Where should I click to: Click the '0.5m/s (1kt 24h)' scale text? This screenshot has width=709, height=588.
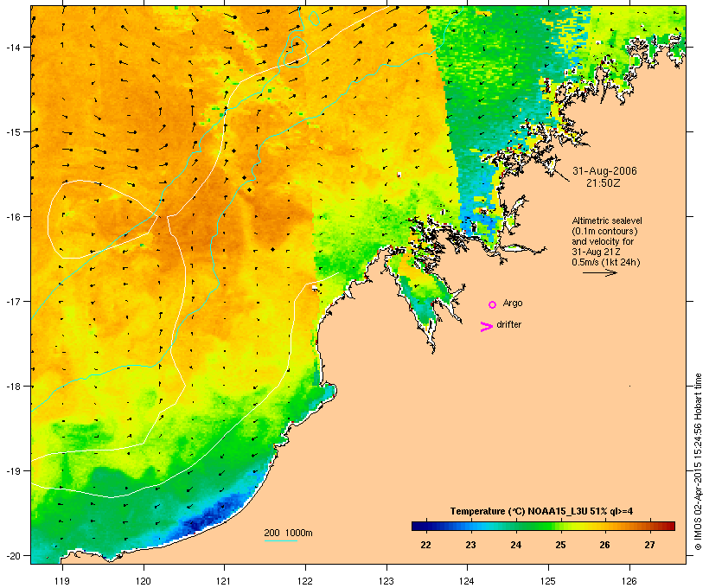[x=606, y=262]
